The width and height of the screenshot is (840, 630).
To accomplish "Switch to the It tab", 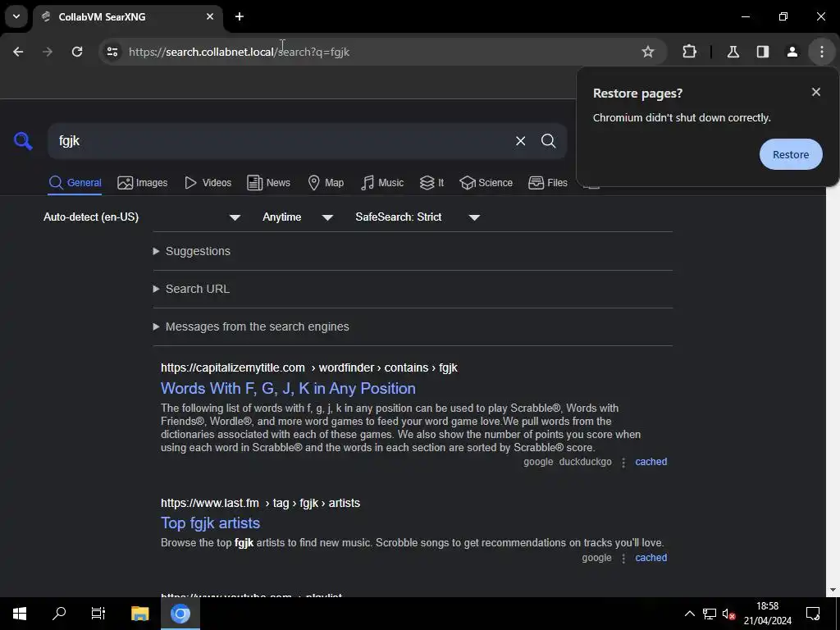I will click(431, 183).
